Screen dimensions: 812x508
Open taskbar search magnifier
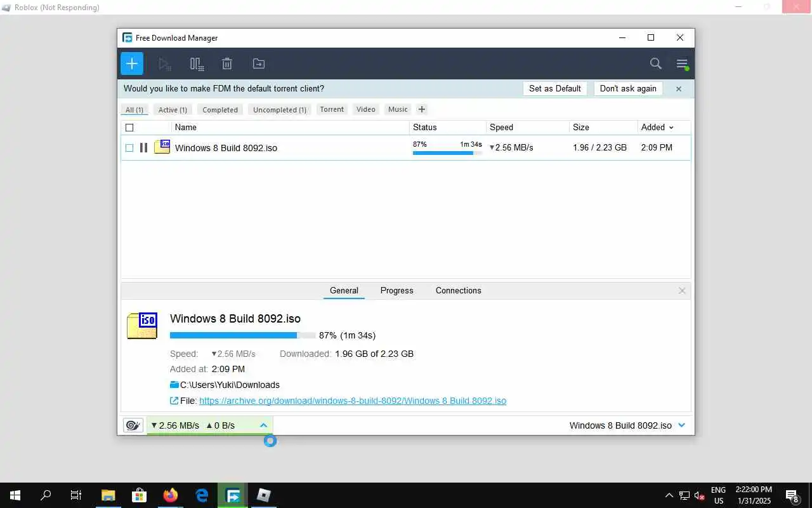[46, 495]
